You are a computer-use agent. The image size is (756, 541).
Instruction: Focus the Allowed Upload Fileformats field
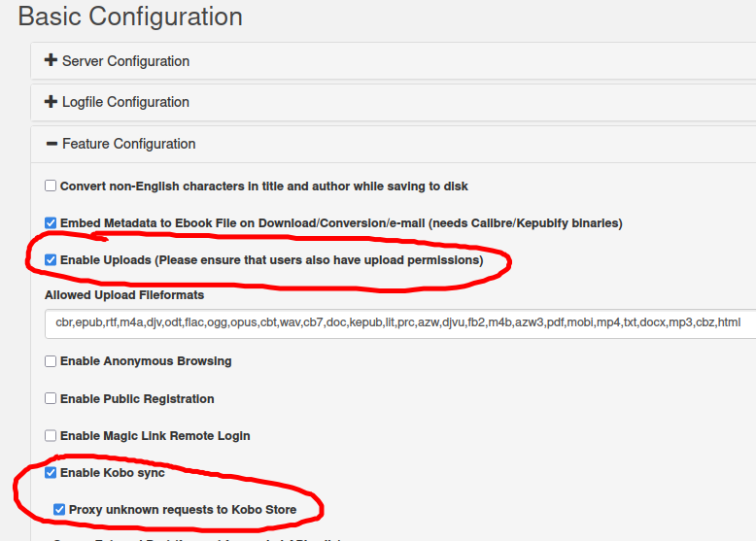click(x=400, y=323)
